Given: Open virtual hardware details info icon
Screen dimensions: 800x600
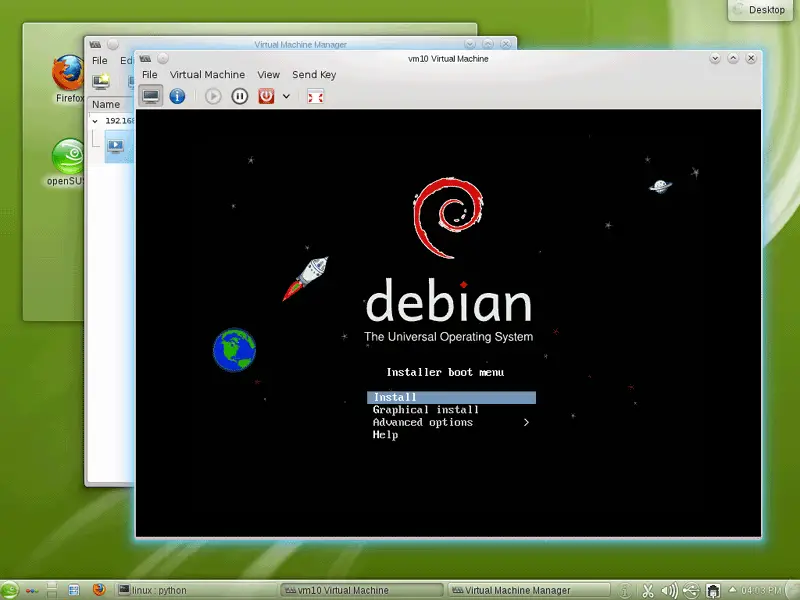Looking at the screenshot, I should pos(177,96).
